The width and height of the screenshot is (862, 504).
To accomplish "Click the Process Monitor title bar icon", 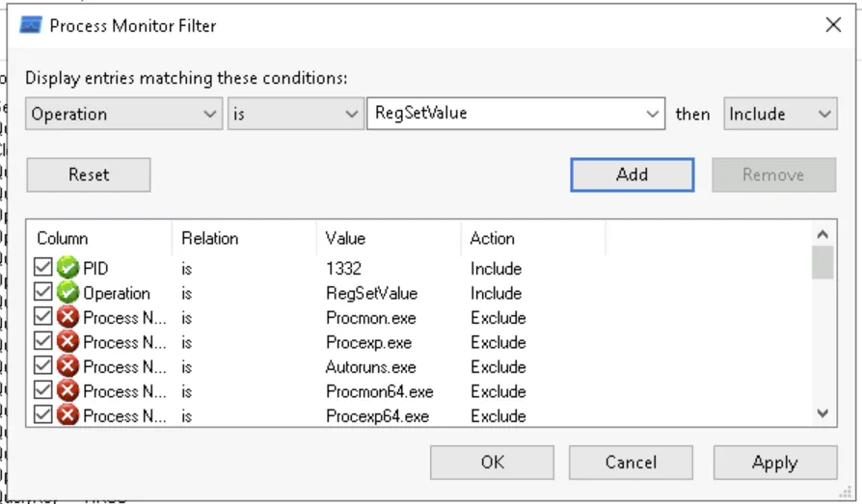I will [31, 25].
